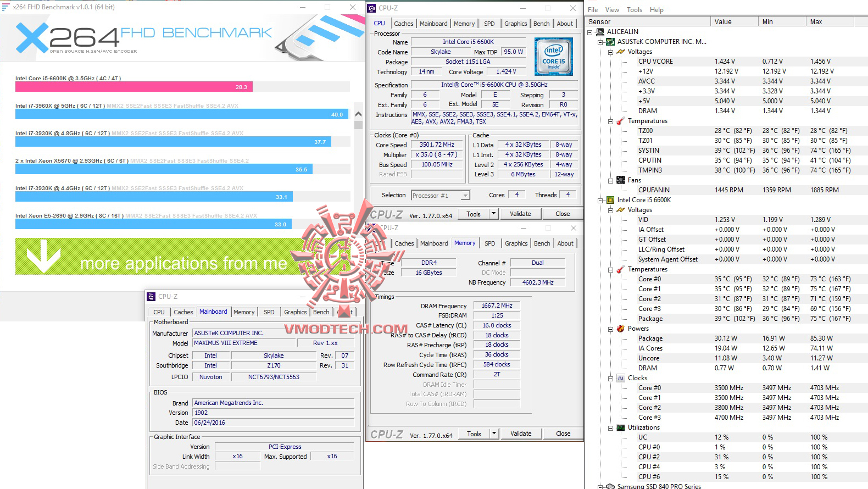This screenshot has width=868, height=489.
Task: Click the CPU-Z icon in the top window title bar
Action: coord(371,8)
